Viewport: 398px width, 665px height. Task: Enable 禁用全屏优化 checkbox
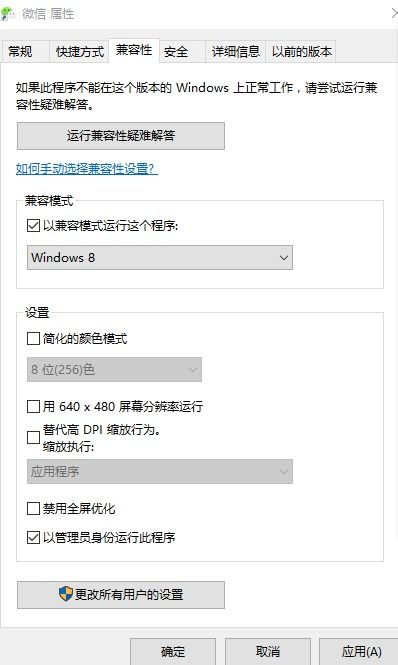pyautogui.click(x=33, y=508)
